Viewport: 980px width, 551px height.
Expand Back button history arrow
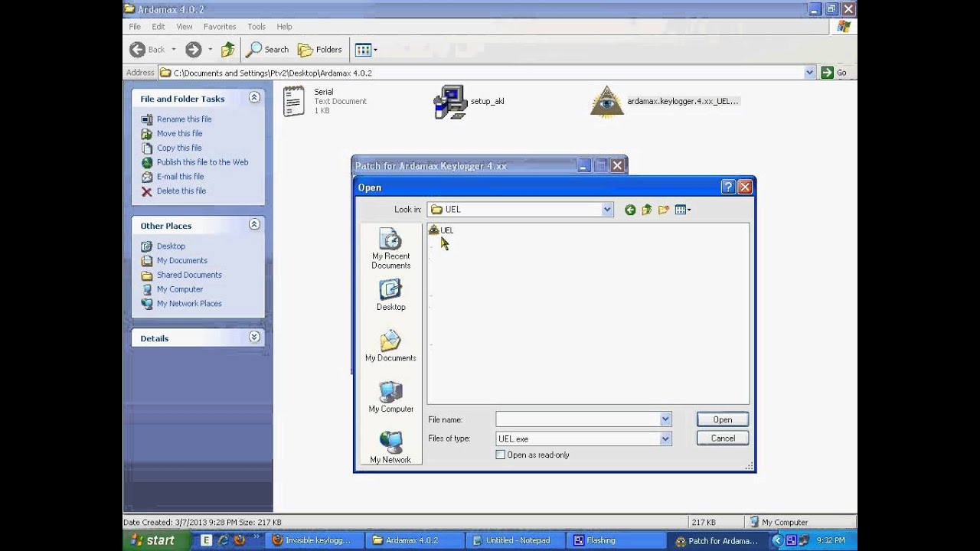[x=174, y=50]
